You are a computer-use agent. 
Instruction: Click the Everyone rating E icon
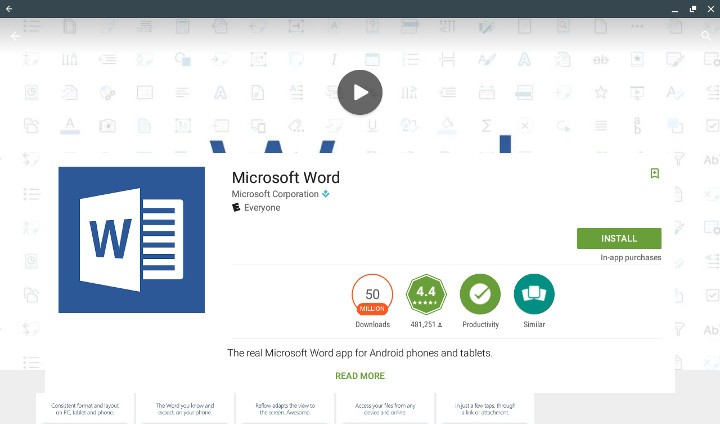point(236,208)
